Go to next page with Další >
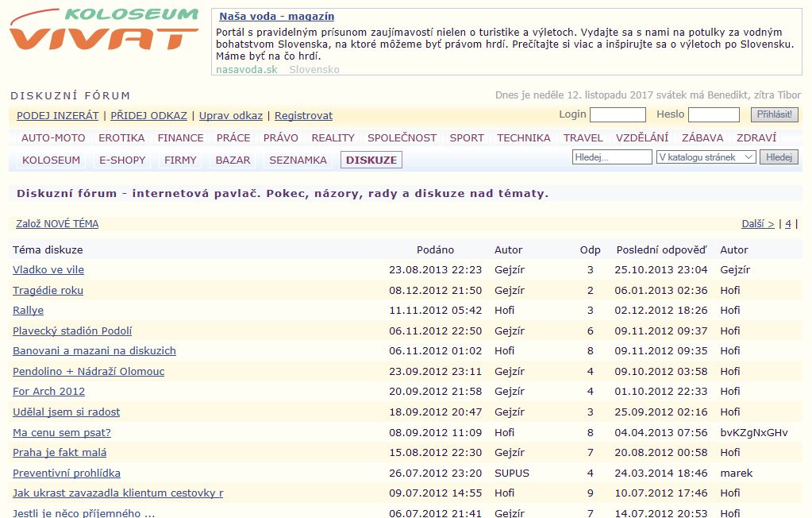 (757, 224)
